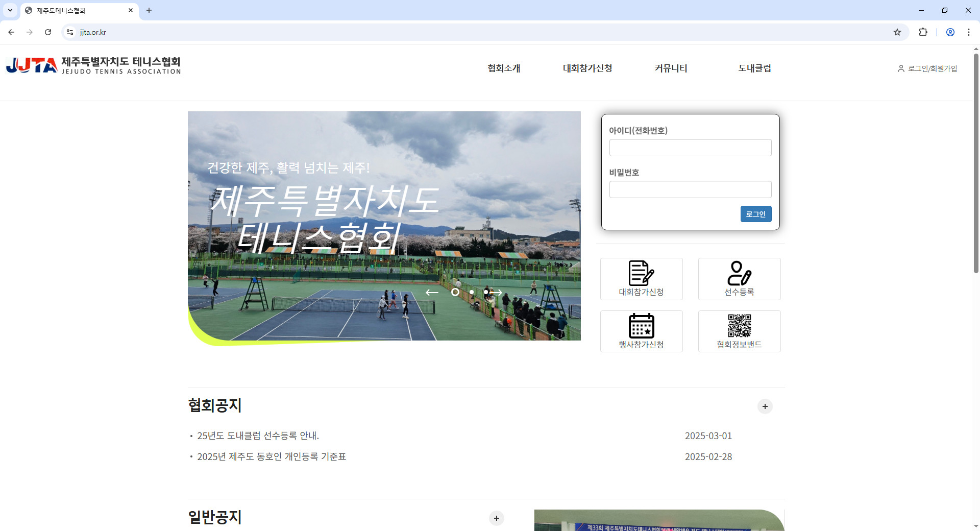Click the 아이디(전화번호) input field
This screenshot has width=980, height=531.
click(x=690, y=148)
